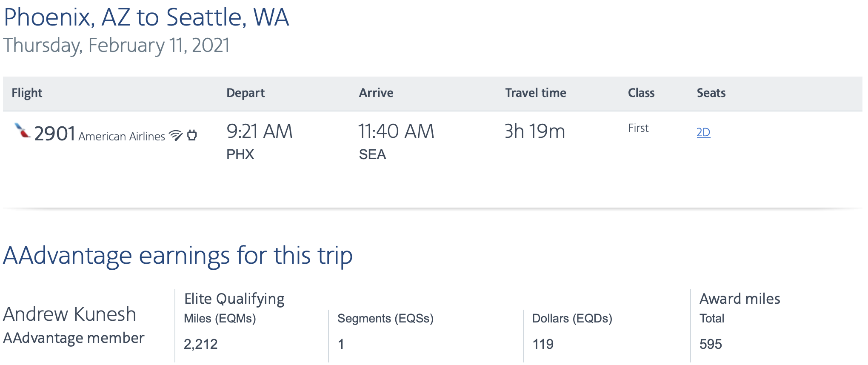Click the AAdvantage earnings heading
This screenshot has width=868, height=365.
pyautogui.click(x=178, y=256)
